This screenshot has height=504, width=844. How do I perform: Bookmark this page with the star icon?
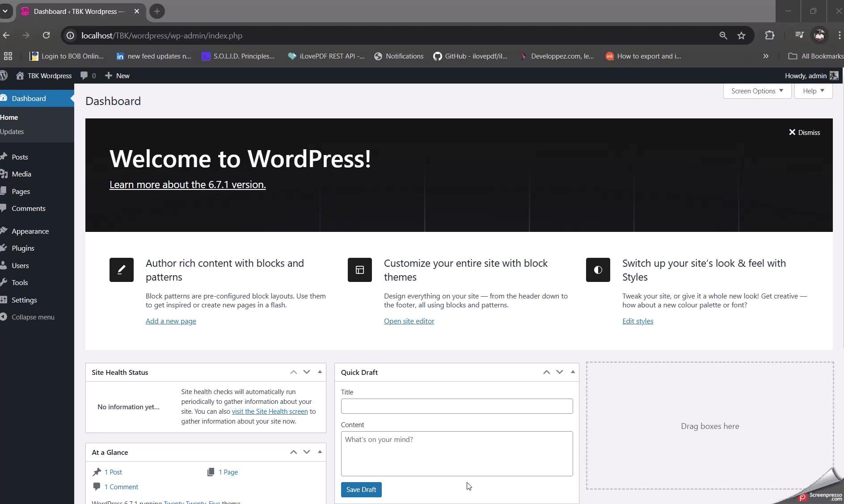[741, 36]
